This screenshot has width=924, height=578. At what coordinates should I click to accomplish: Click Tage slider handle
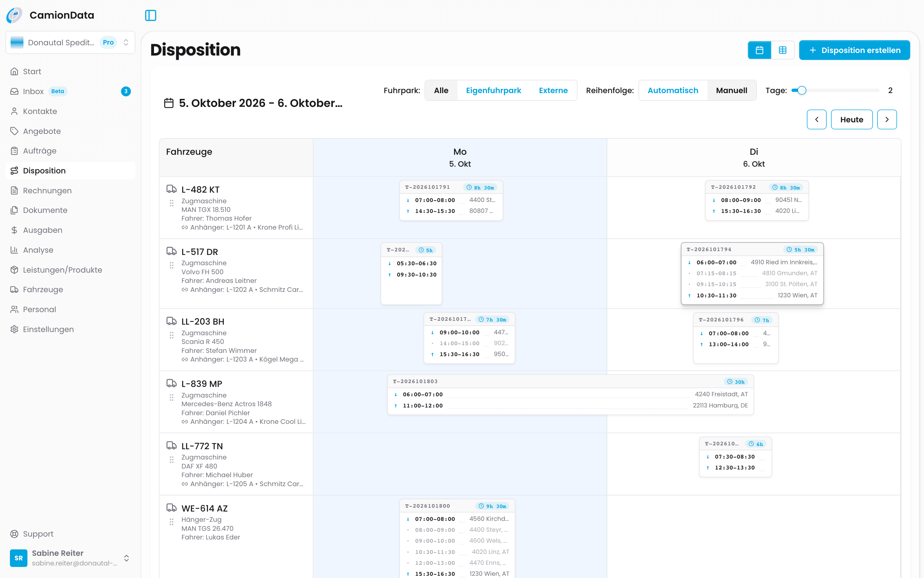click(x=801, y=91)
